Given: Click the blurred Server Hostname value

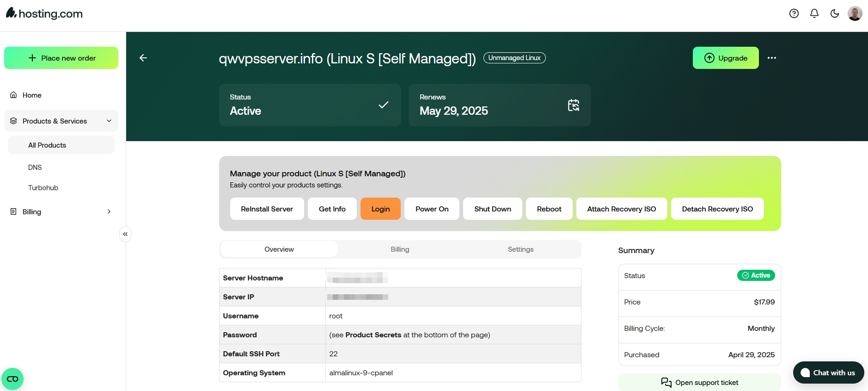Looking at the screenshot, I should (x=358, y=278).
